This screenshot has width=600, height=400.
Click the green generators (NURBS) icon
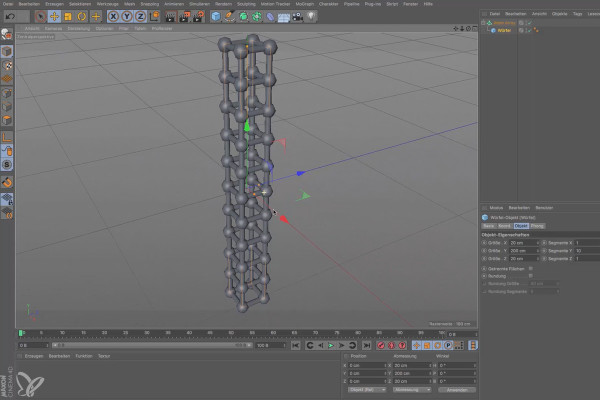[x=243, y=16]
